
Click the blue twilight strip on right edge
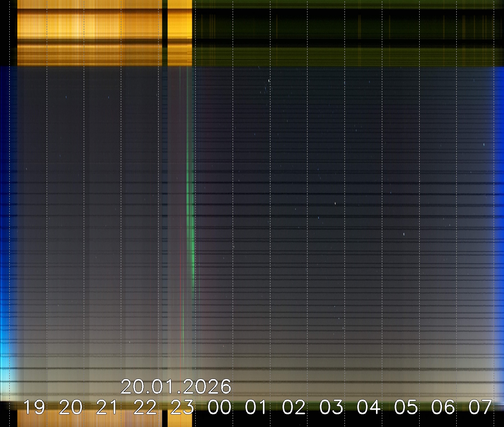(x=498, y=187)
